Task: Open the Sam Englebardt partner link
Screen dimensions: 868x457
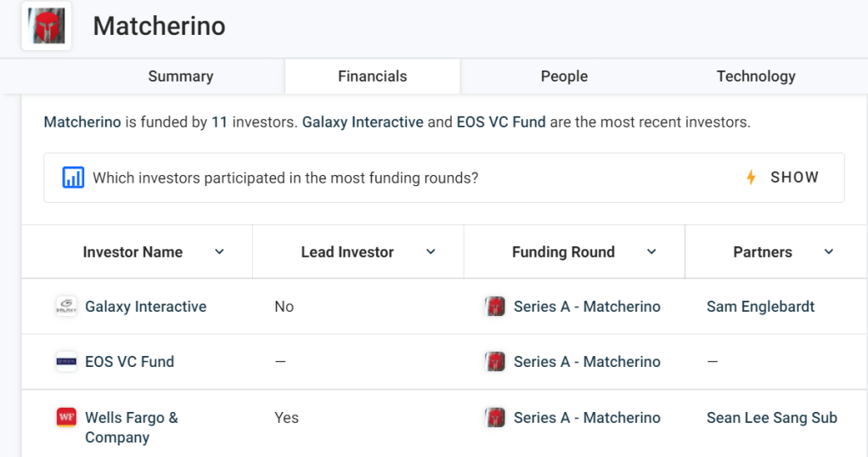Action: (760, 307)
